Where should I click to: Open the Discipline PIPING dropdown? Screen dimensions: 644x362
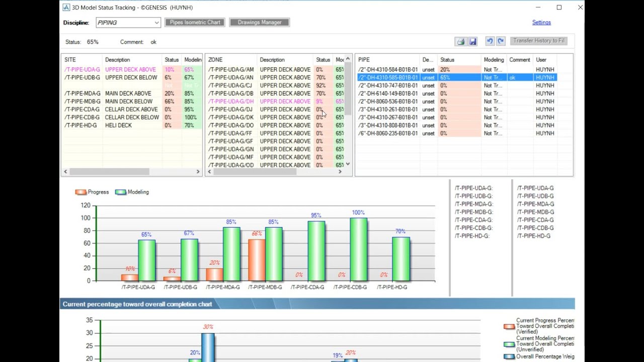128,23
